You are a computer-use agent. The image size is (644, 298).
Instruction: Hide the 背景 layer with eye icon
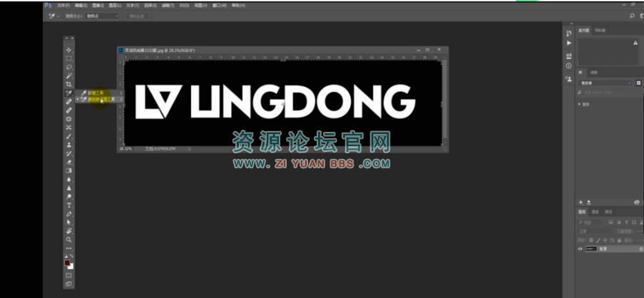pos(581,249)
